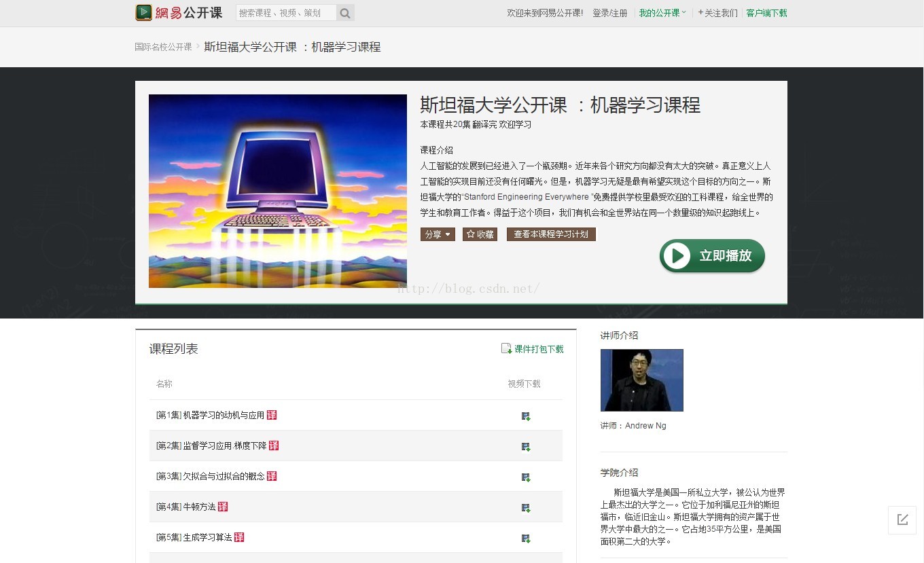924x563 pixels.
Task: Open lecture 第2集 监督学习应用 梯度下降
Action: pyautogui.click(x=211, y=446)
